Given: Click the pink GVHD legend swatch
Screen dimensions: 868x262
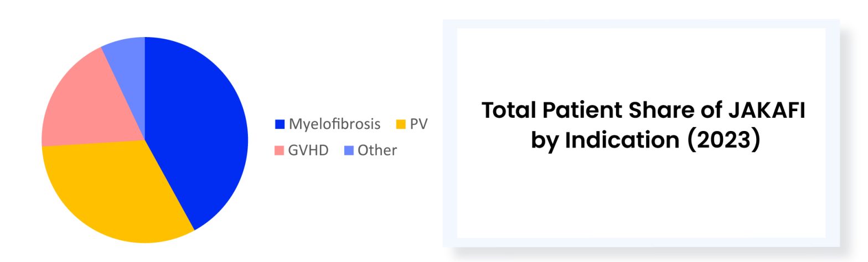Looking at the screenshot, I should [279, 150].
